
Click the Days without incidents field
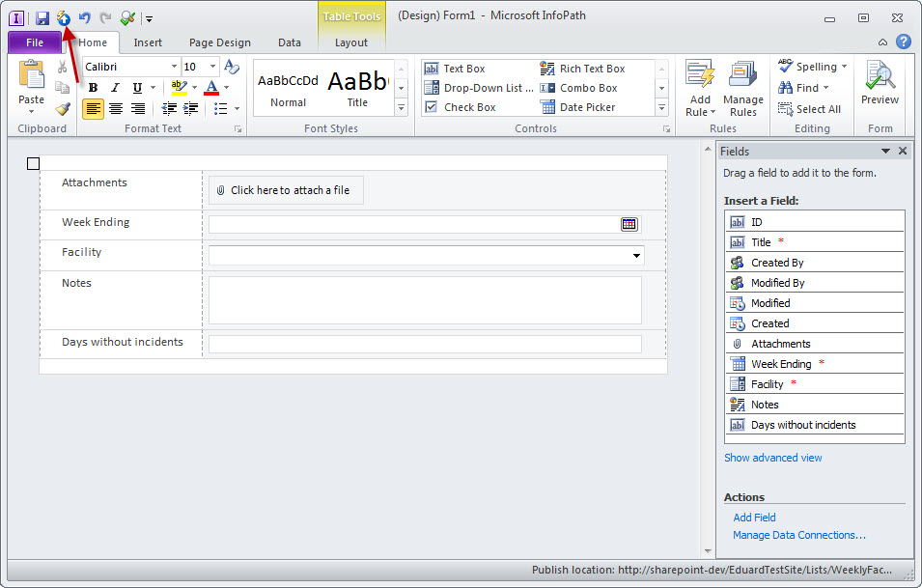[425, 344]
